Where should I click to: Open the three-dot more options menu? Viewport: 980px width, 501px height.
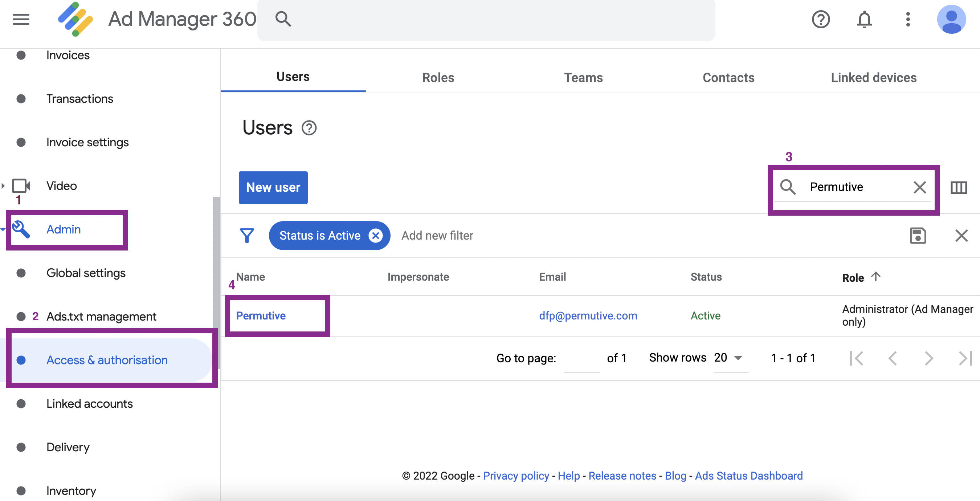coord(908,19)
